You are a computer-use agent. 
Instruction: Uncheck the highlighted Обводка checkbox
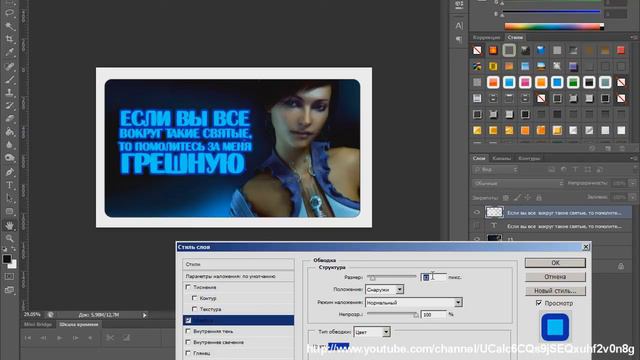point(188,320)
